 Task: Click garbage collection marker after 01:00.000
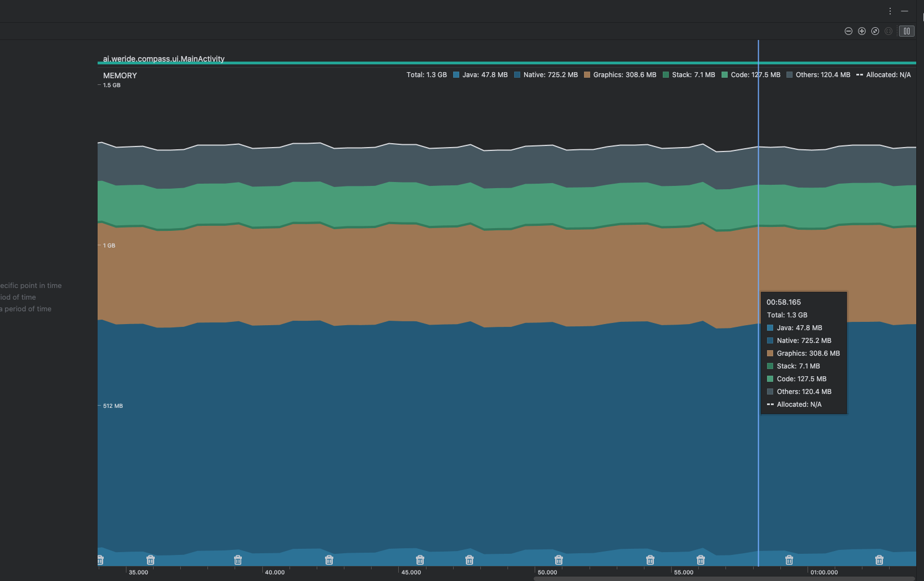(x=879, y=560)
